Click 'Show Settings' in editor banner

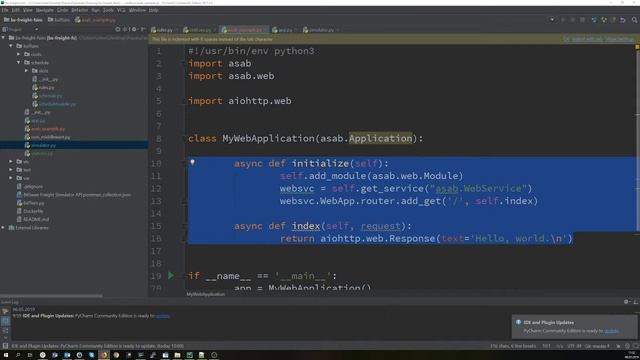620,39
